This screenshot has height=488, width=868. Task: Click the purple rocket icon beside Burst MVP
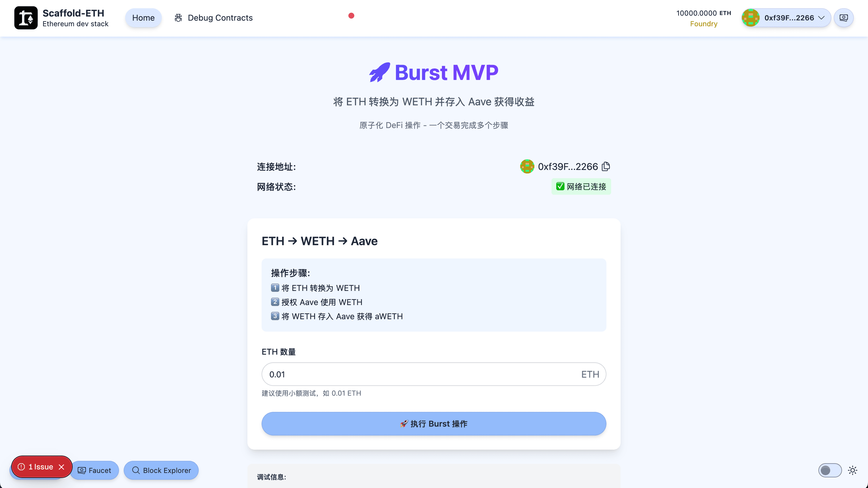pos(379,72)
